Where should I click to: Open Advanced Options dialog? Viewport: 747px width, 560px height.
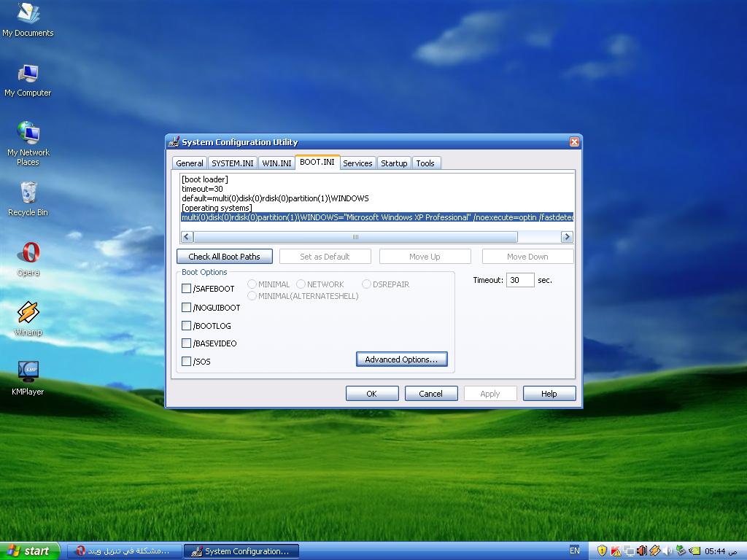(x=402, y=359)
